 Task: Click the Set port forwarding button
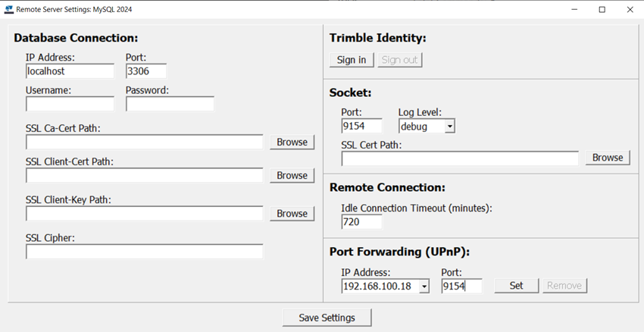[x=516, y=286]
